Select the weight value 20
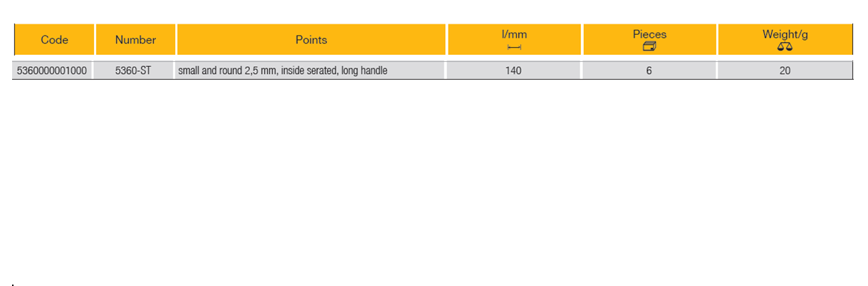The width and height of the screenshot is (868, 286). point(785,70)
